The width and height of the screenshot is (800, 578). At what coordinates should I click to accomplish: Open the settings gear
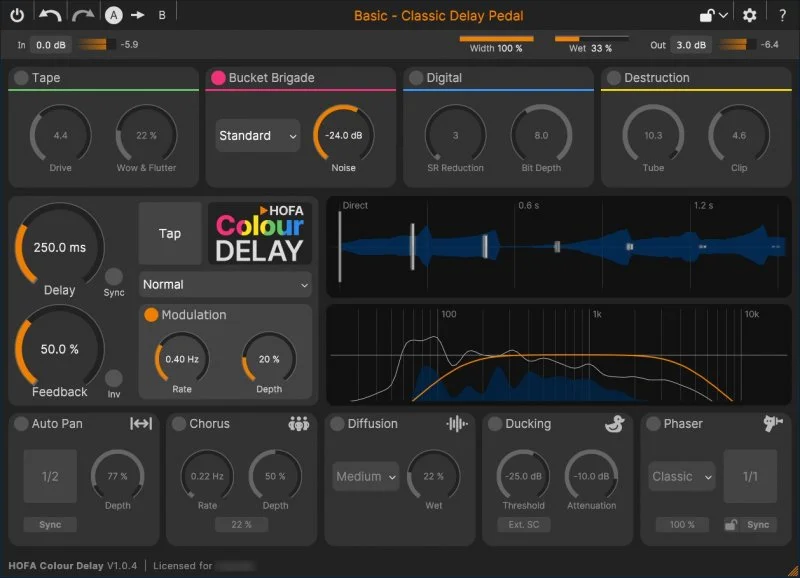[x=749, y=15]
